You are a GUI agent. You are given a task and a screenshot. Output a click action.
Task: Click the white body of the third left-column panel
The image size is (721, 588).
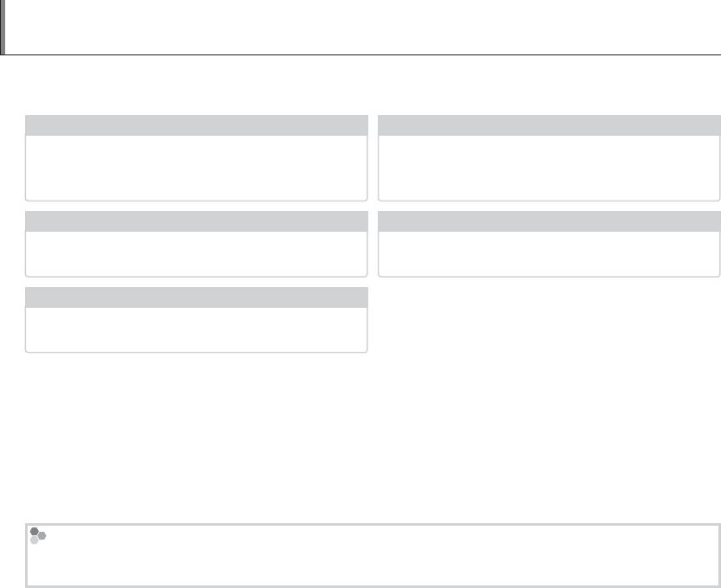tap(196, 329)
